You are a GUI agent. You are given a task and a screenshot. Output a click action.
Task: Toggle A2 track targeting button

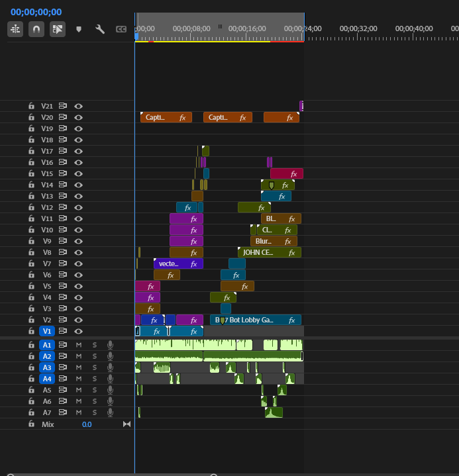pos(47,356)
